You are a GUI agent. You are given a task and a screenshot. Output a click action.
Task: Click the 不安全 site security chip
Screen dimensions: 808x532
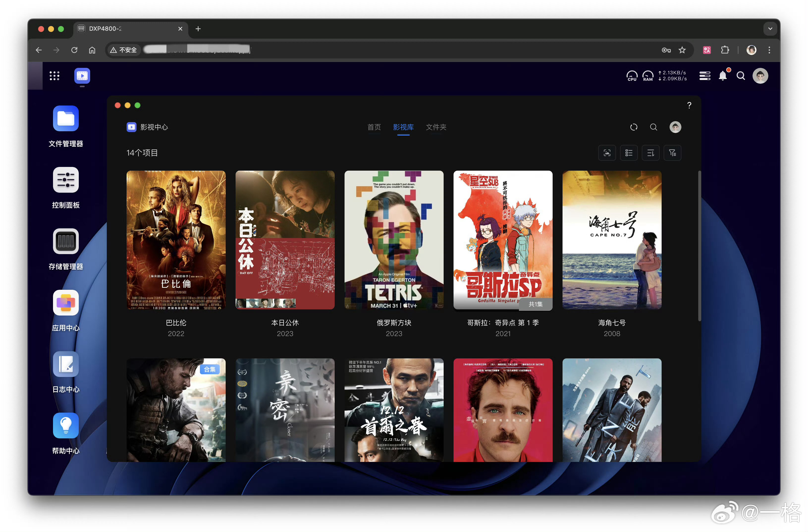[124, 50]
